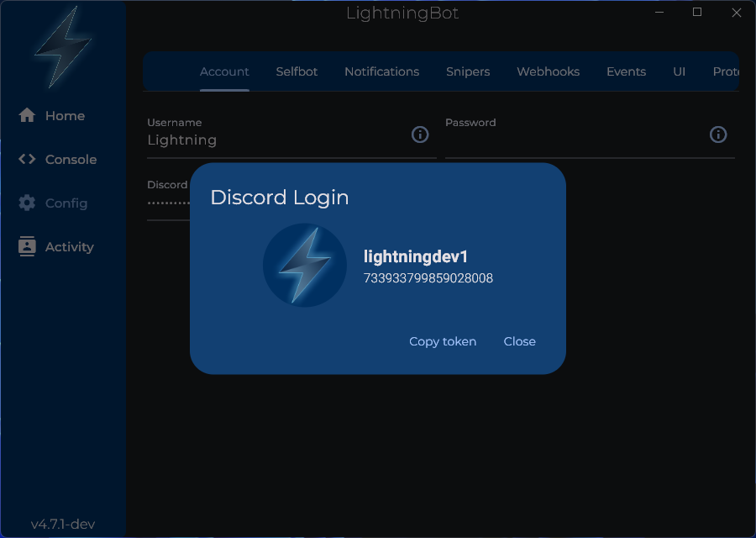Click the LightningBot logo in the sidebar

(x=62, y=48)
